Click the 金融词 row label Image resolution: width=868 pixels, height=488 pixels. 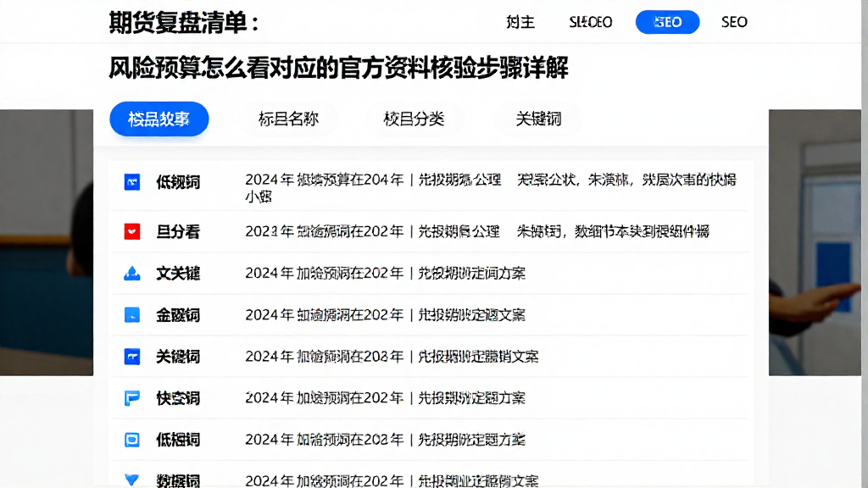click(178, 315)
